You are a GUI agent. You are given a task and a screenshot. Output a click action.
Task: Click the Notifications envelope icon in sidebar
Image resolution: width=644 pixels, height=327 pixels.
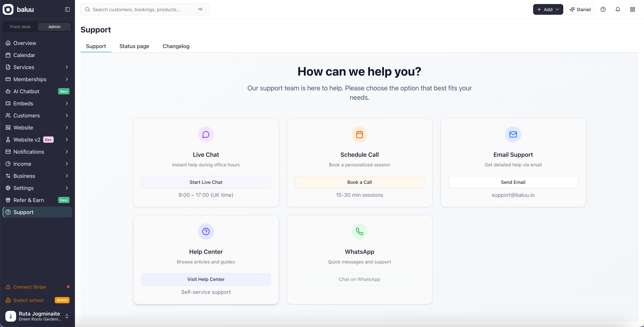pyautogui.click(x=8, y=152)
